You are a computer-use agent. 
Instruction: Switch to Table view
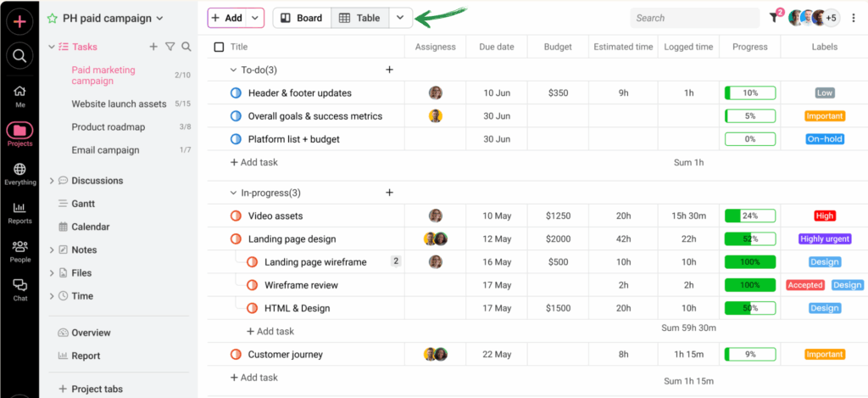pos(360,18)
